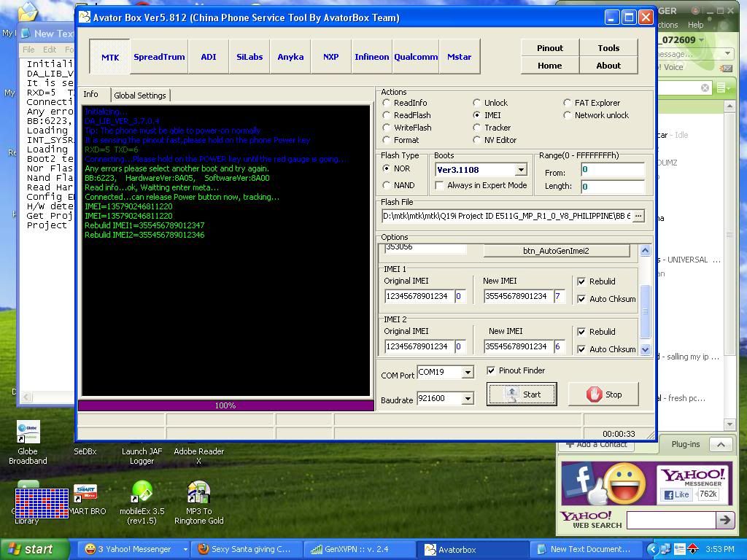Switch to the SpreadTrum platform tab
The height and width of the screenshot is (560, 747).
click(x=159, y=57)
